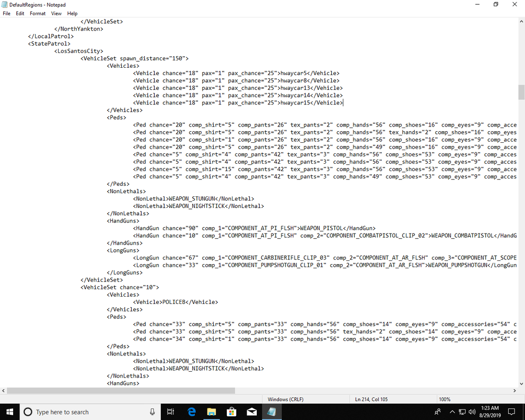The width and height of the screenshot is (525, 420).
Task: Open File Explorer from the taskbar
Action: click(211, 412)
